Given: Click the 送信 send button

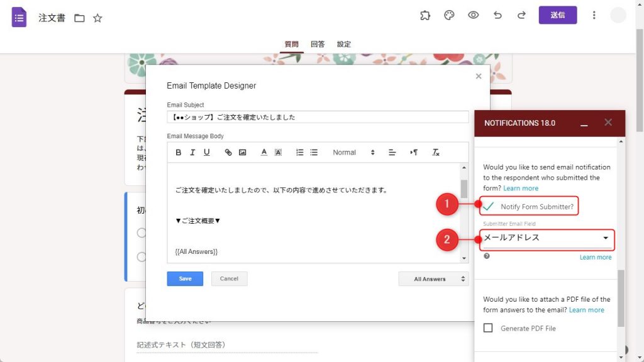Looking at the screenshot, I should [x=558, y=15].
